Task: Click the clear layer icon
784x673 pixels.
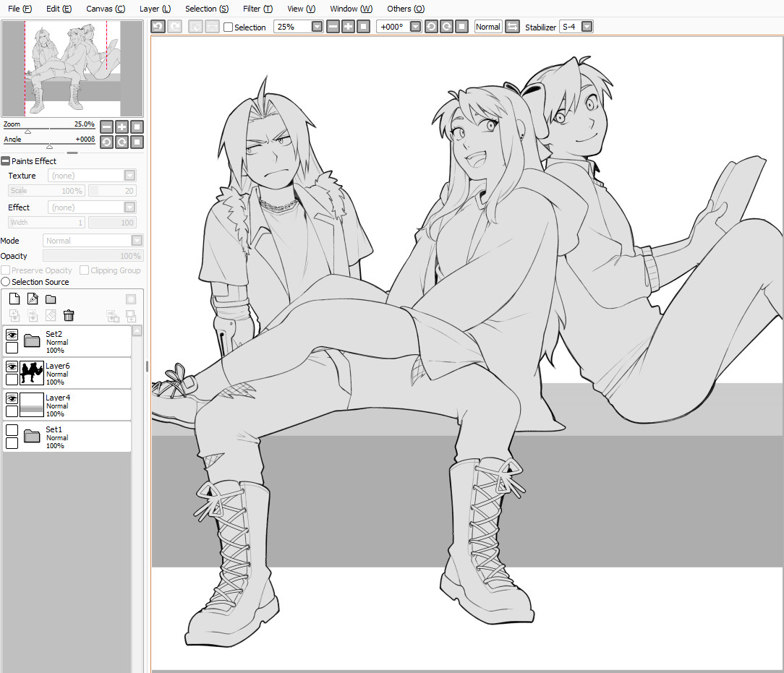Action: [x=51, y=315]
